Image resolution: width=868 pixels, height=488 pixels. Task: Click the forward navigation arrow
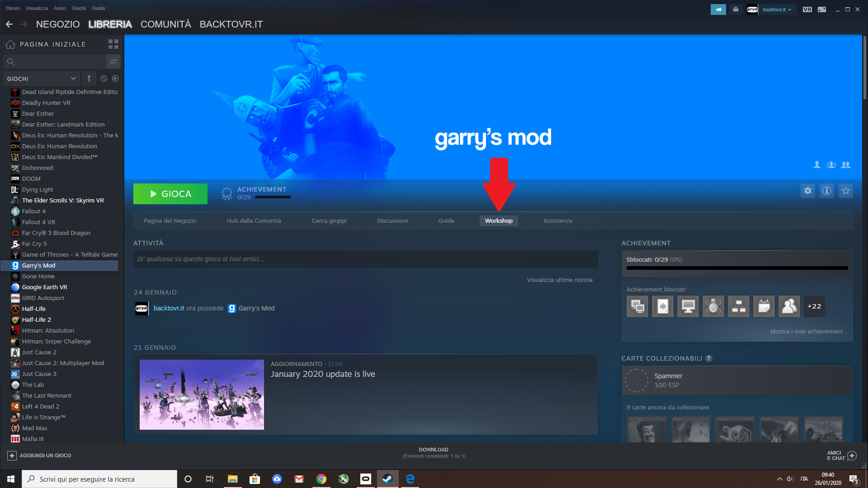coord(24,24)
